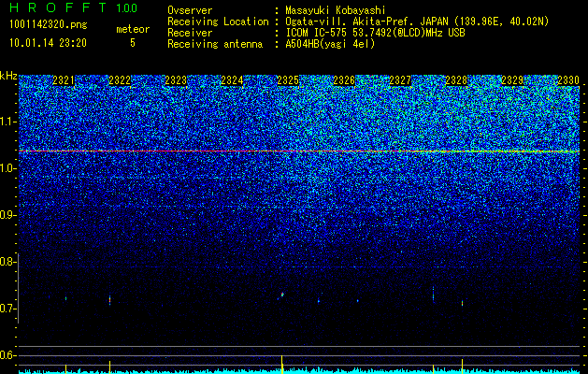The image size is (588, 374).
Task: Click the HROFFT 1.0.0 title text
Action: [74, 7]
